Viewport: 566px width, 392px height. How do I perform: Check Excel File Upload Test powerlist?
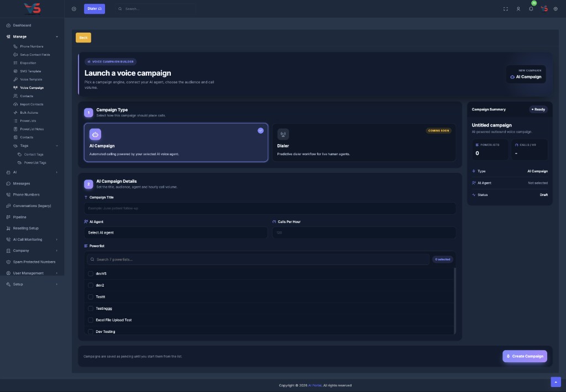click(91, 320)
